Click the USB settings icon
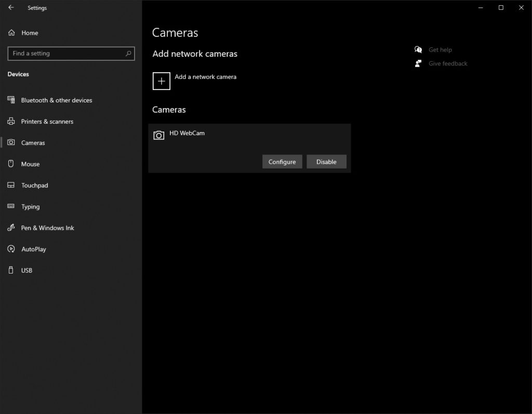The width and height of the screenshot is (532, 414). (10, 270)
